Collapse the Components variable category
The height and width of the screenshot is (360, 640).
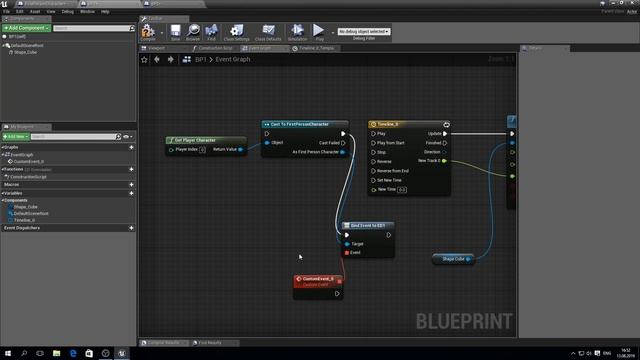[x=3, y=200]
